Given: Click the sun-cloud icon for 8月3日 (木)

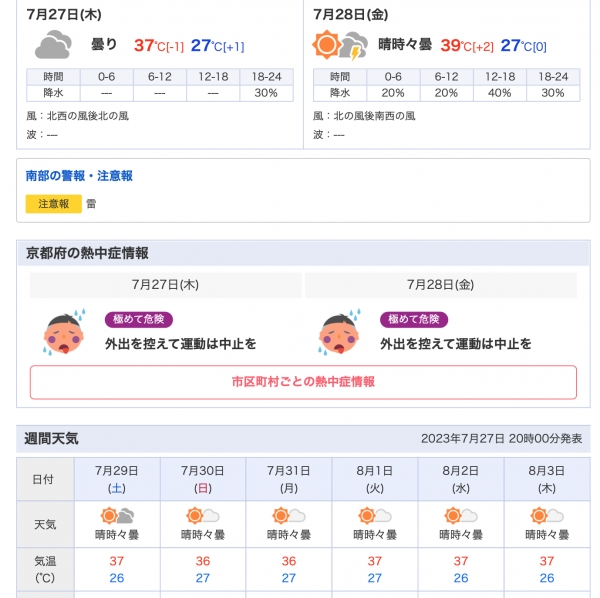Looking at the screenshot, I should point(547,516).
